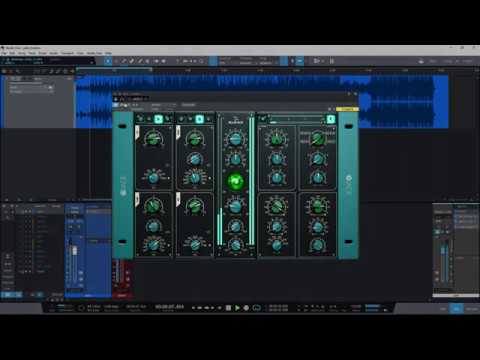Image resolution: width=480 pixels, height=360 pixels.
Task: Open the Song menu
Action: tap(22, 53)
